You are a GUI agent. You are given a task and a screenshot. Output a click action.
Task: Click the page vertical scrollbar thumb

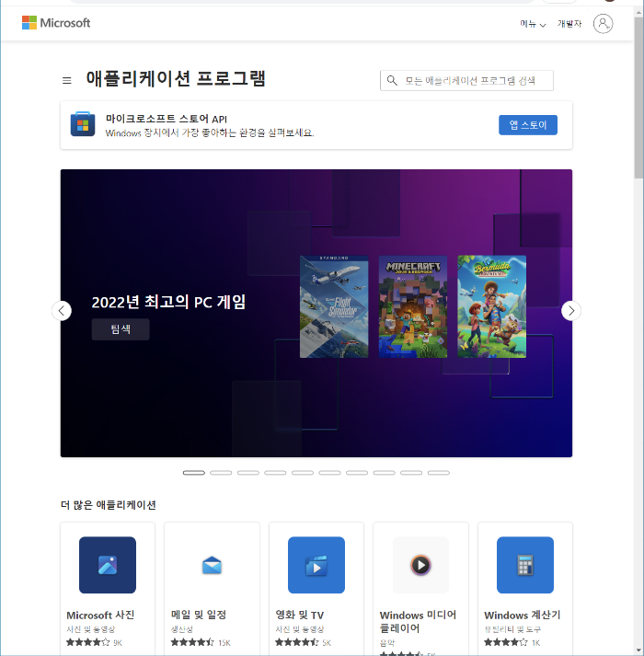click(638, 98)
